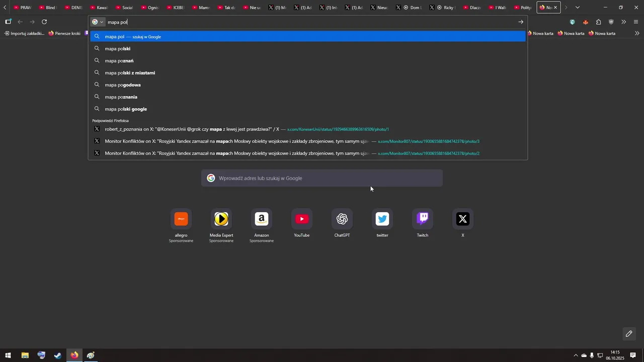Show more bookmarks with the overflow chevron

(637, 33)
